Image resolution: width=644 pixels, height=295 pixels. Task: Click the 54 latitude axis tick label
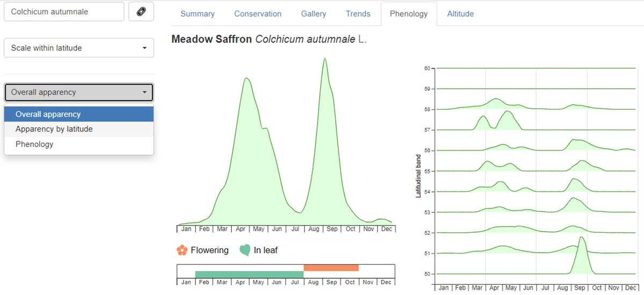coord(428,192)
